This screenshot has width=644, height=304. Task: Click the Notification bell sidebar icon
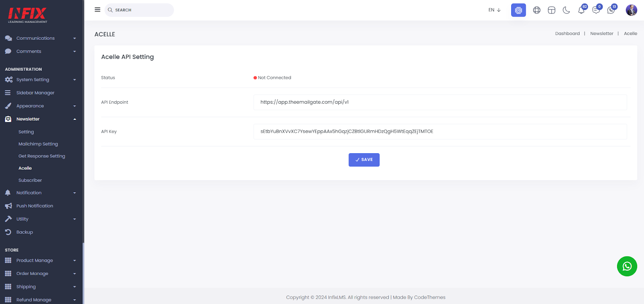[x=8, y=193]
